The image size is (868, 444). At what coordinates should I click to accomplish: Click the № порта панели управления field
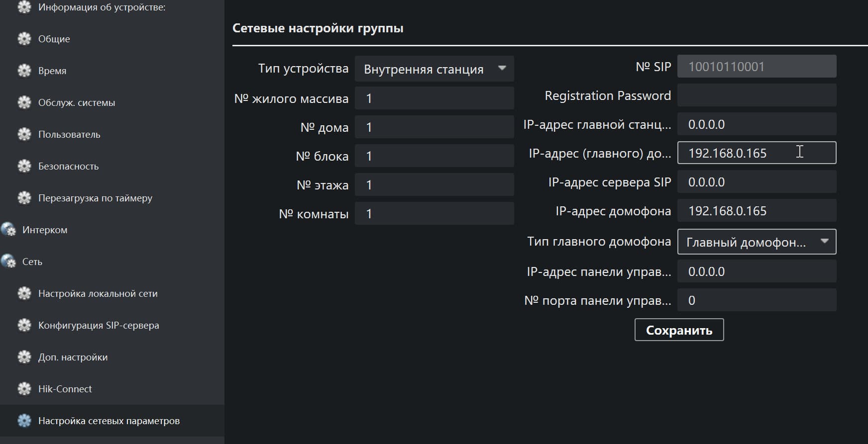[x=757, y=301]
